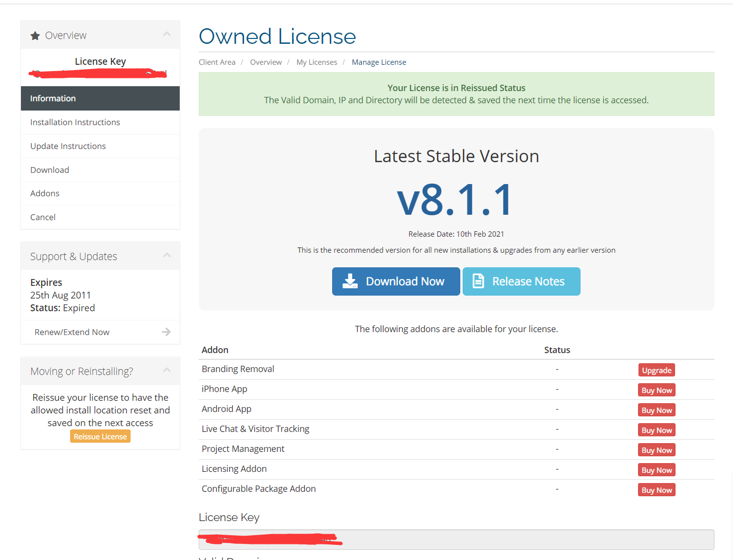Click the 'Latest Stable Version' heading
The width and height of the screenshot is (733, 560).
point(456,156)
